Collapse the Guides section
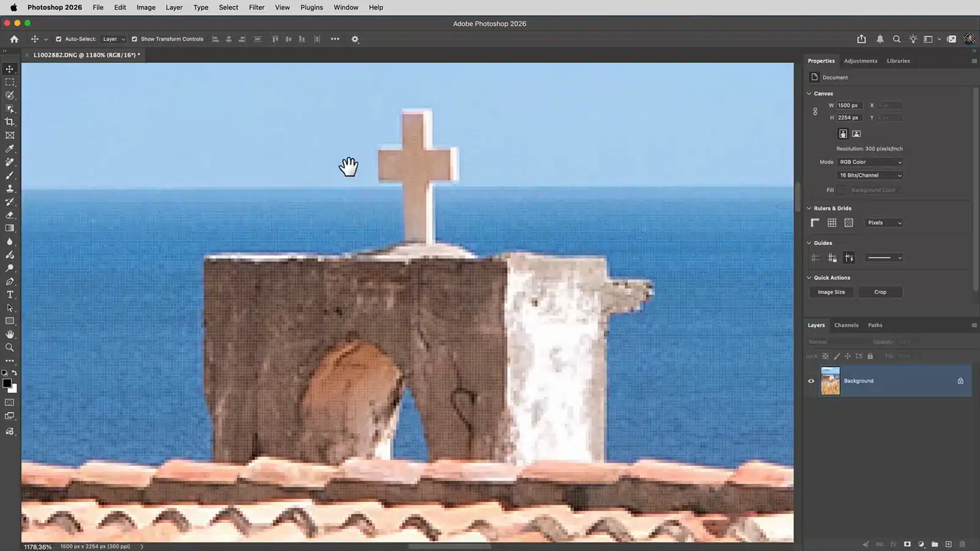 (809, 243)
